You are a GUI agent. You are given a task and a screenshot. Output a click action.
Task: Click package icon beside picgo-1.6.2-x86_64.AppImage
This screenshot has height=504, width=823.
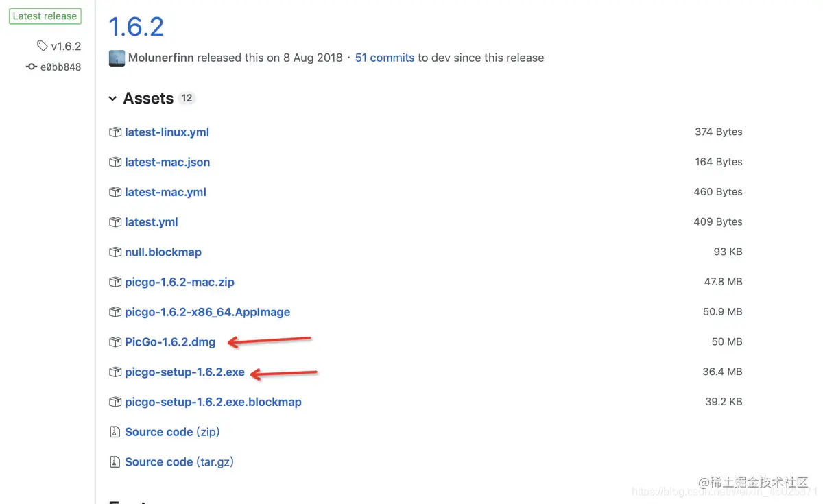[x=115, y=312]
